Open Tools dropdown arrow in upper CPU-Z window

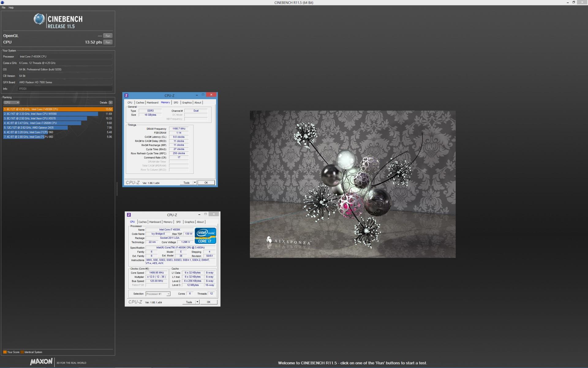pyautogui.click(x=195, y=183)
